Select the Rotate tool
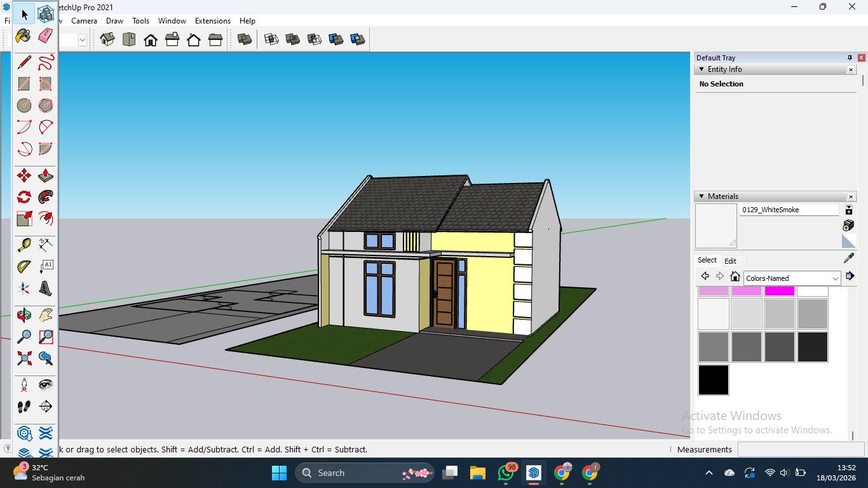 point(24,197)
